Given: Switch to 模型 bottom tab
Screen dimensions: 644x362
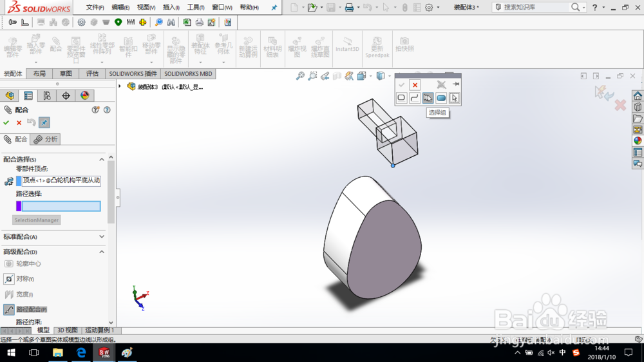Looking at the screenshot, I should (43, 330).
